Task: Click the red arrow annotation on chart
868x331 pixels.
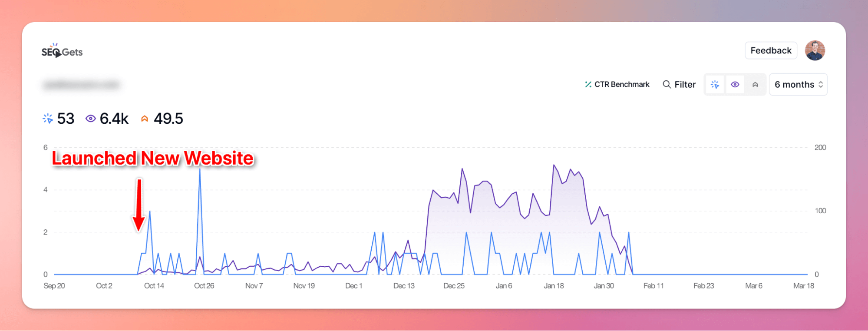Action: [x=139, y=204]
